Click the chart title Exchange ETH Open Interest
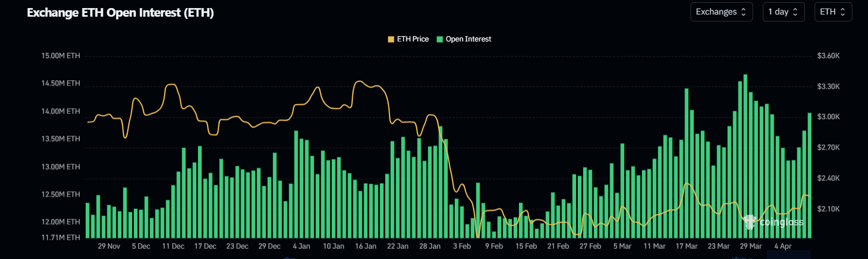 coord(120,13)
